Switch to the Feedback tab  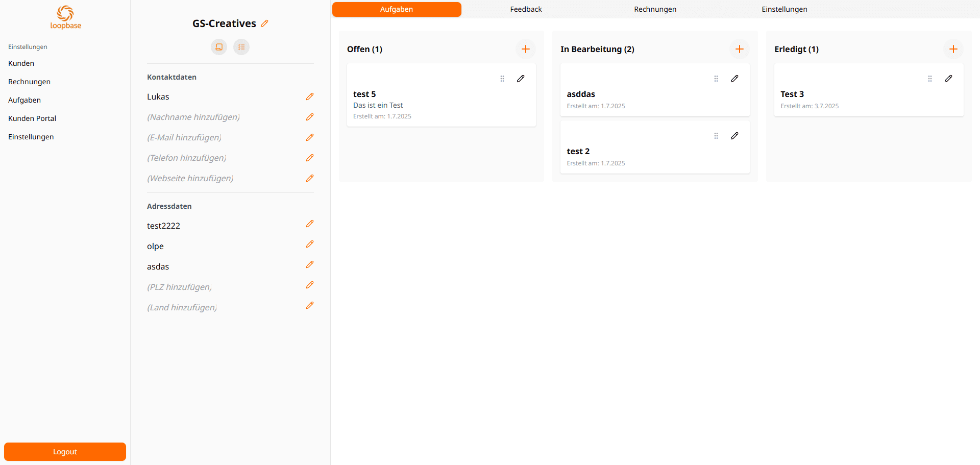pyautogui.click(x=526, y=9)
